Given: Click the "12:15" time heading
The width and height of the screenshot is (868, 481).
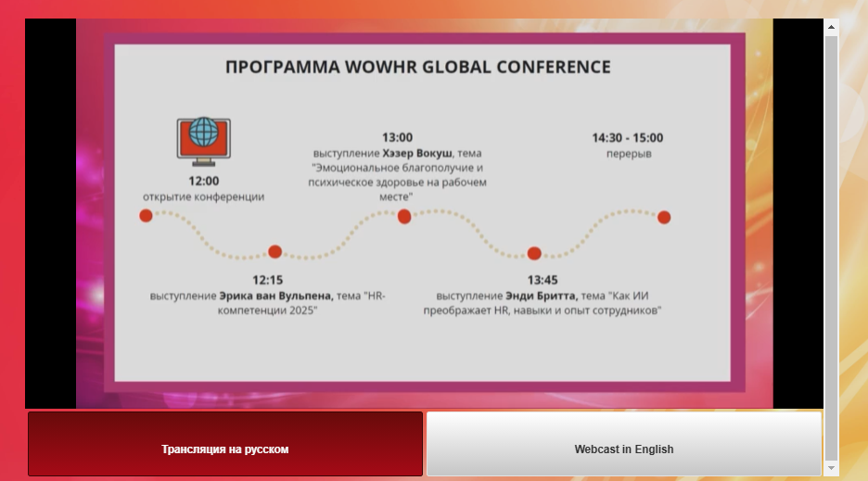Looking at the screenshot, I should point(268,280).
